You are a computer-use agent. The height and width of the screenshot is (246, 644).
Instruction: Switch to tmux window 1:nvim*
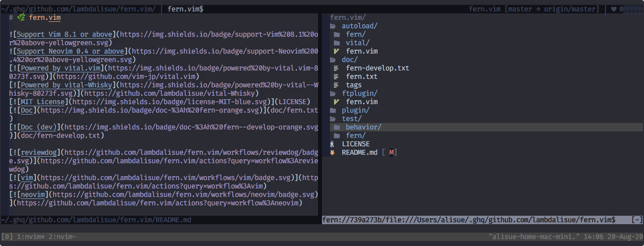click(x=31, y=237)
